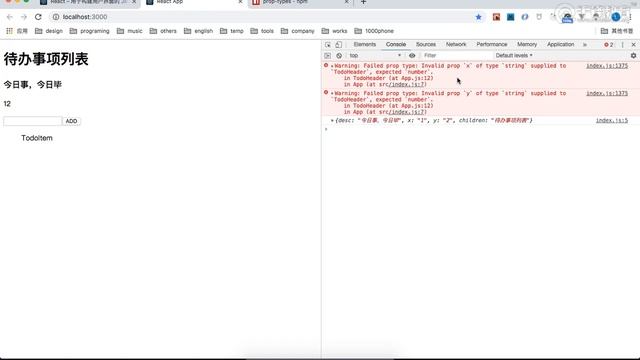Click the address bar localhost:3000
Viewport: 640px width, 360px height.
pyautogui.click(x=85, y=17)
